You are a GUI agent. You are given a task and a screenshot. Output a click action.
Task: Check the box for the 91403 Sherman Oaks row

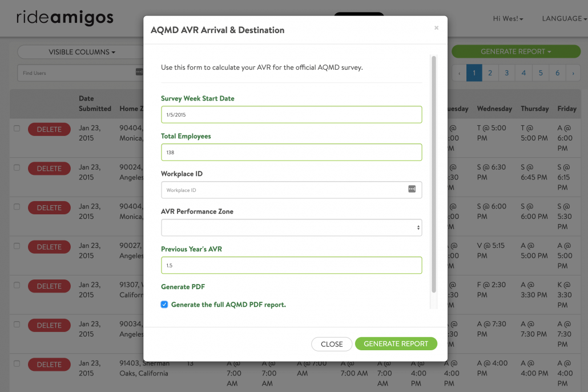point(17,363)
